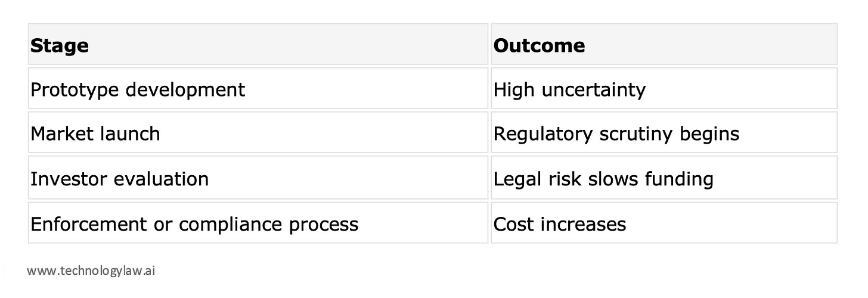
Task: Select the Market launch cell
Action: click(258, 133)
